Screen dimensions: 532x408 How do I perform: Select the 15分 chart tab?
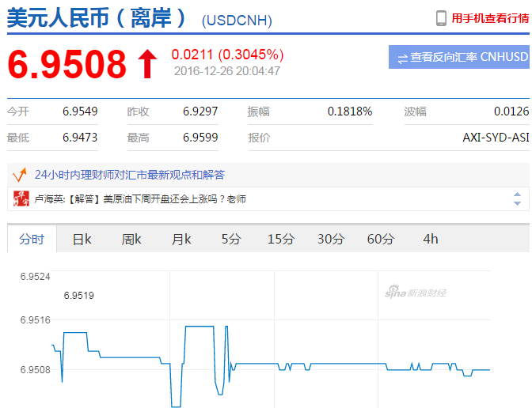pos(281,240)
